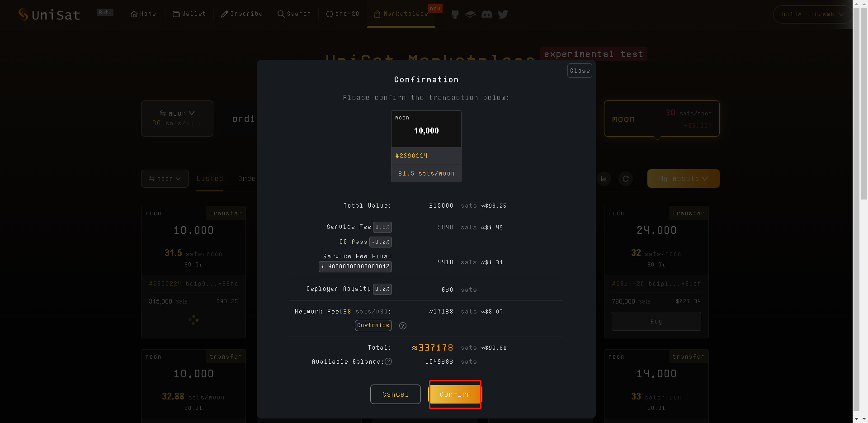Open the Search menu item
Image resolution: width=868 pixels, height=423 pixels.
(x=294, y=14)
